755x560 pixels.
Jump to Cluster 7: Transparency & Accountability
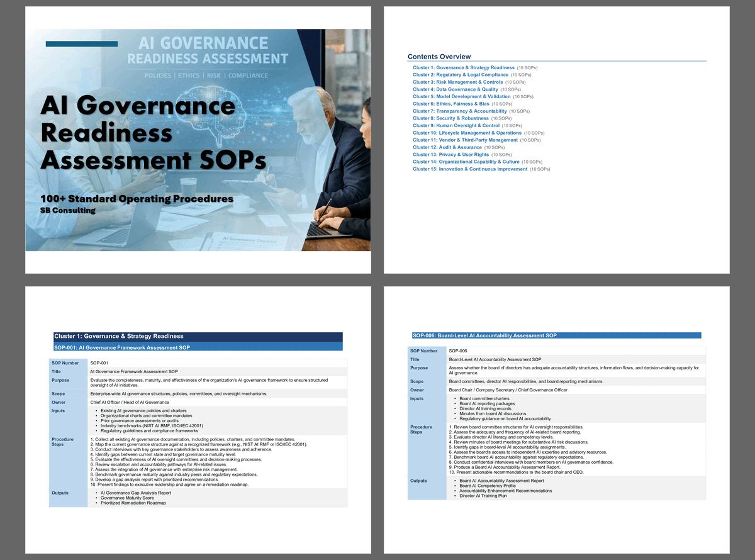coord(459,111)
